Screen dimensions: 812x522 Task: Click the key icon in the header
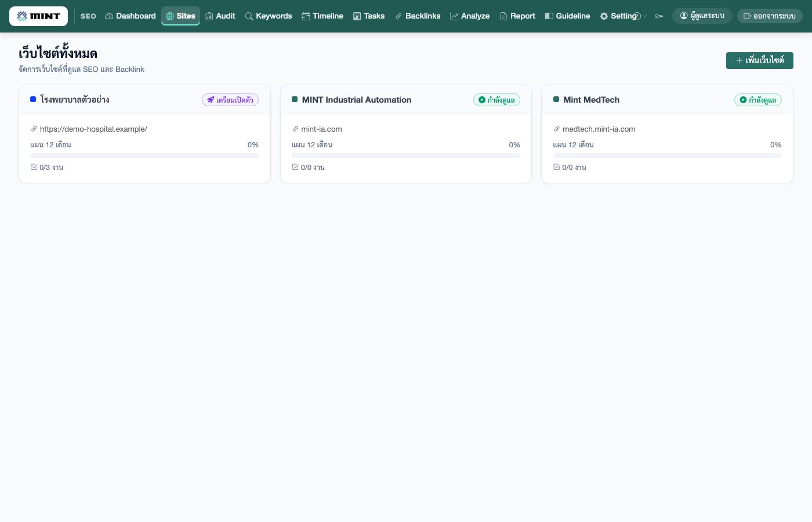659,16
